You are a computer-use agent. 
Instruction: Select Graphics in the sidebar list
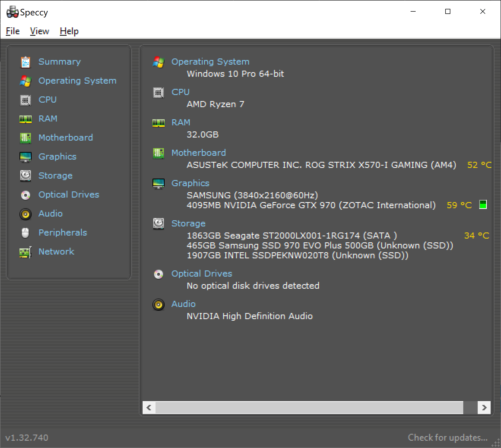57,157
